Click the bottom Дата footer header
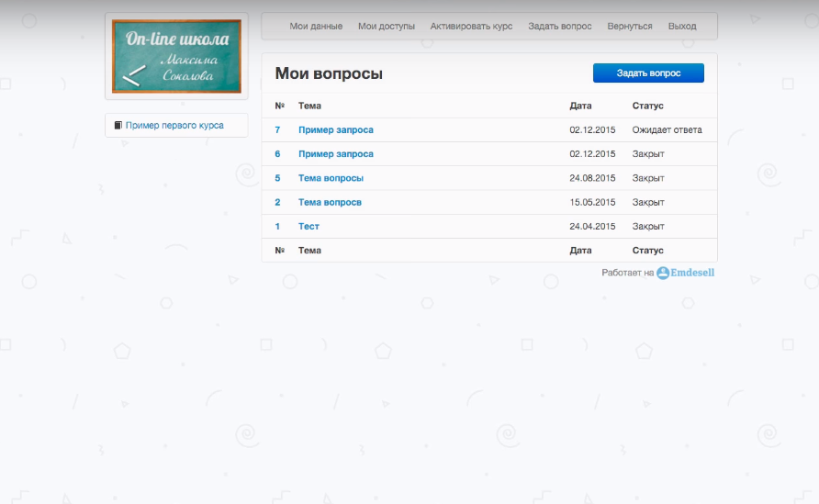 click(x=580, y=251)
